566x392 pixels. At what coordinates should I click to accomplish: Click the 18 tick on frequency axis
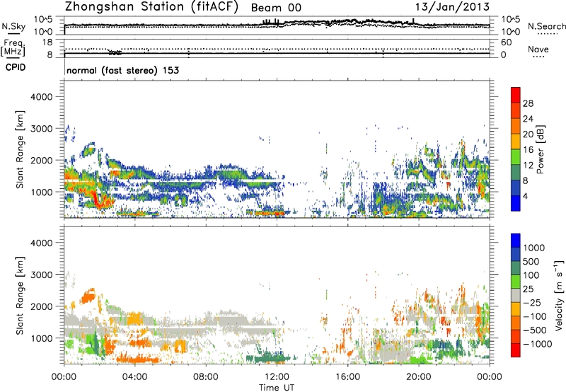pos(47,42)
